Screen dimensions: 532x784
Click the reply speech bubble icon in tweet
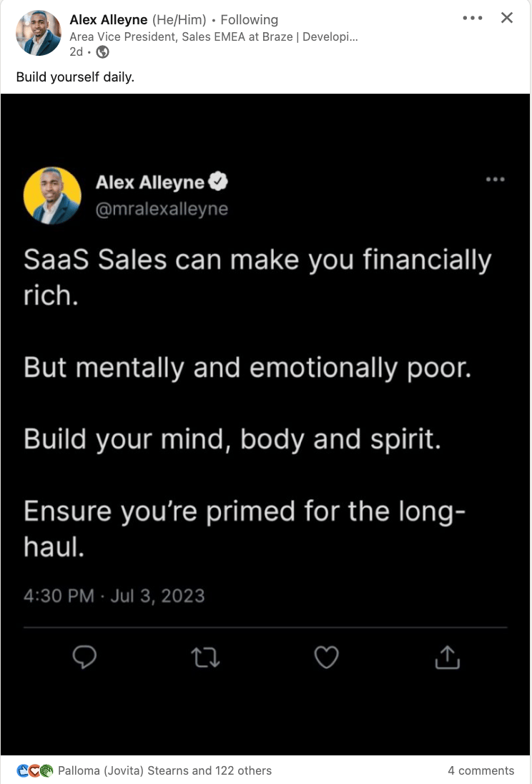pos(84,657)
